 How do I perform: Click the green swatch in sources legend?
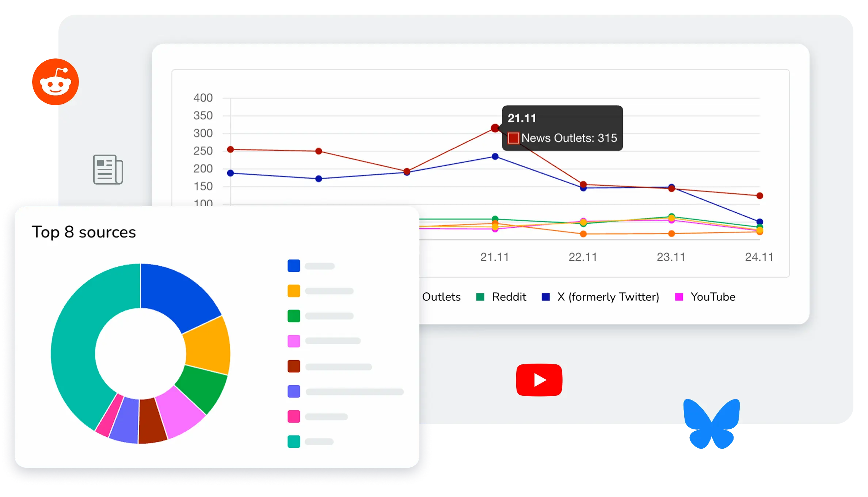294,316
